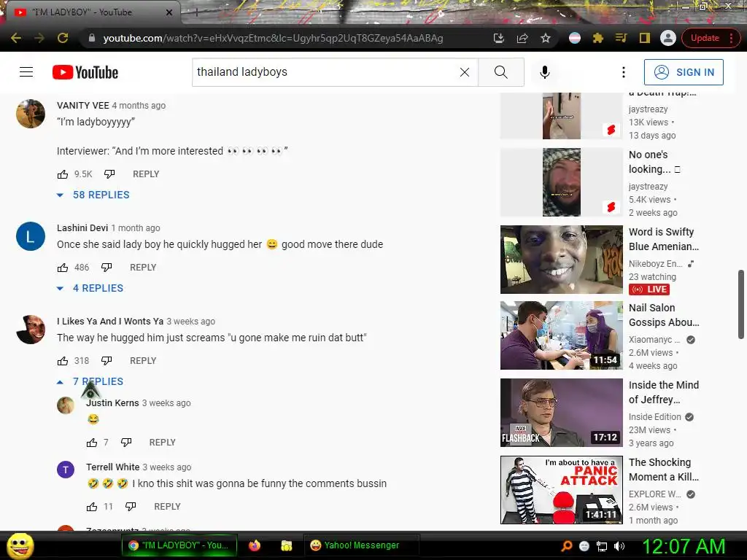
Task: Open the smiley Start button in taskbar
Action: click(x=20, y=545)
